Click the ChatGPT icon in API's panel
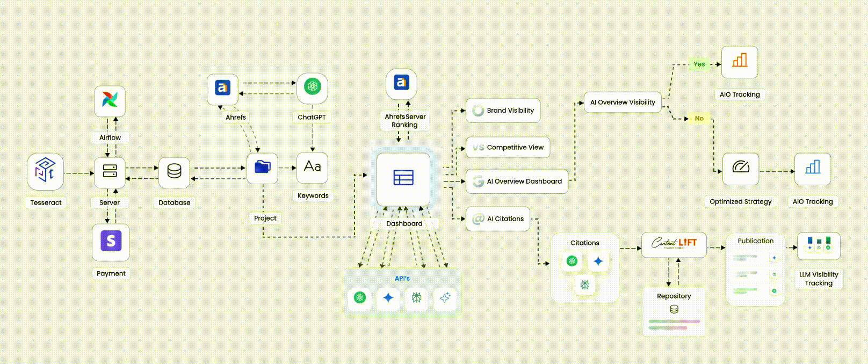868x364 pixels. click(x=360, y=297)
